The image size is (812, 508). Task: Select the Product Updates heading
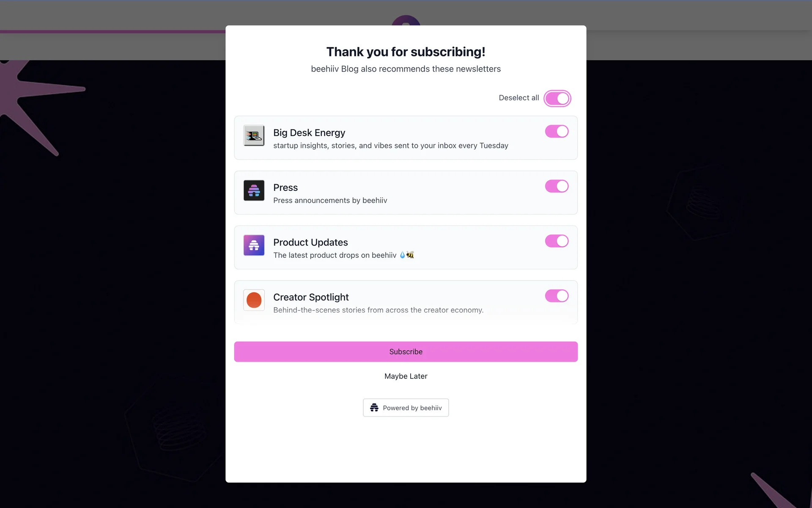(x=310, y=242)
